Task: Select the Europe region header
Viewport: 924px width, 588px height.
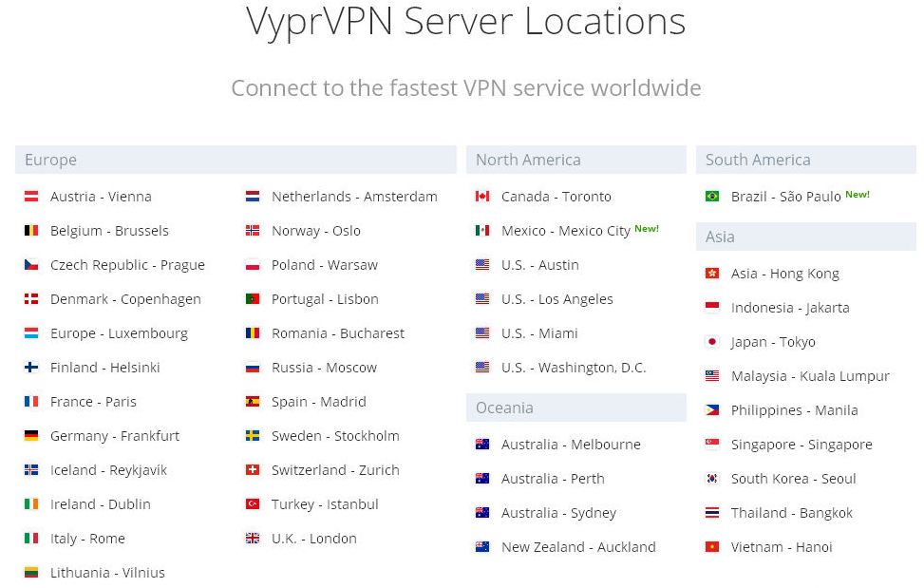Action: pyautogui.click(x=236, y=160)
